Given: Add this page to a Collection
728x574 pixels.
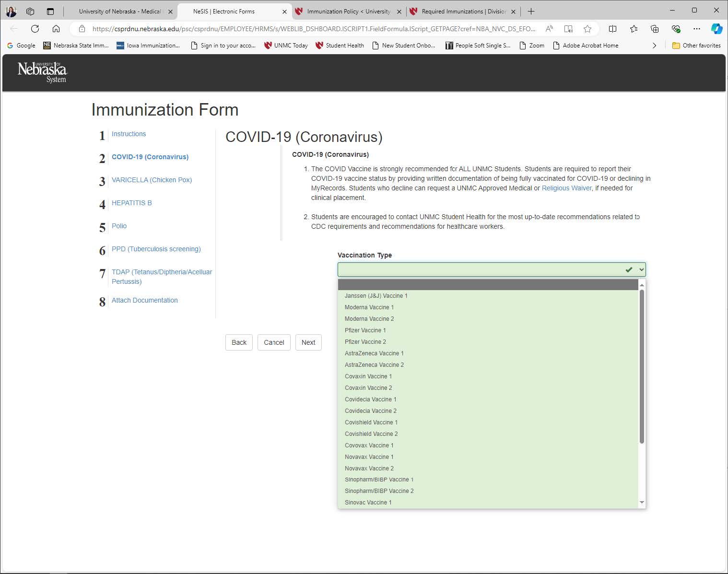Looking at the screenshot, I should (654, 29).
